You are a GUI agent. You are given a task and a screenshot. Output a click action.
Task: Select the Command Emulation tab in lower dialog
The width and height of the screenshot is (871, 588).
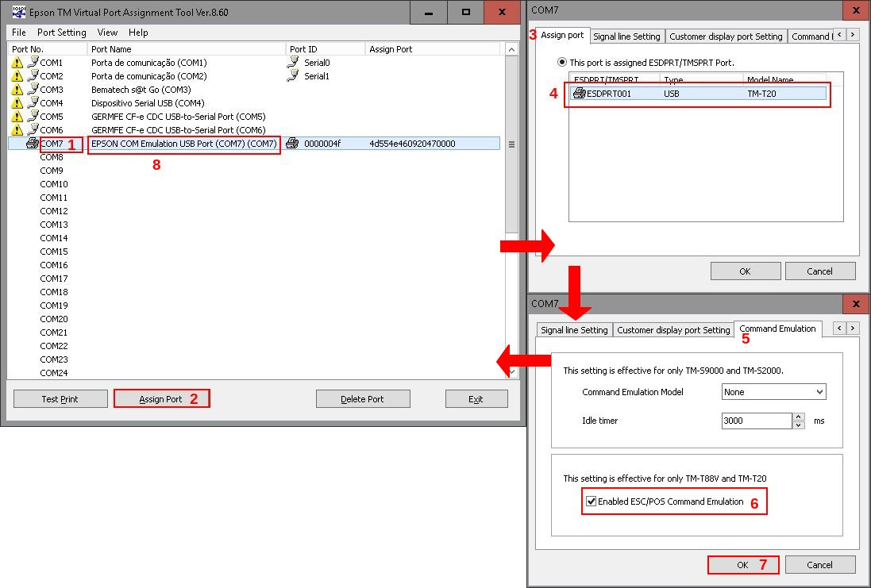tap(777, 329)
